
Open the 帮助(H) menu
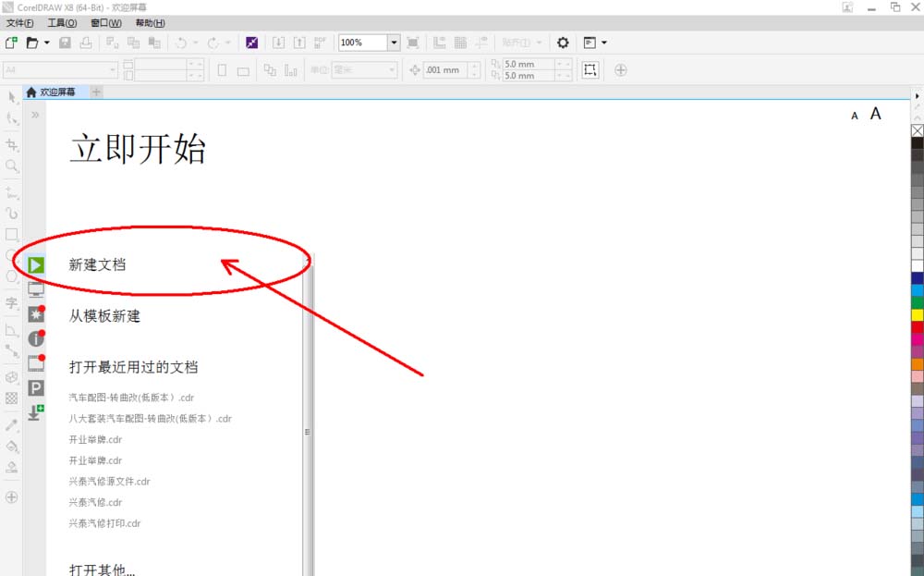coord(150,23)
